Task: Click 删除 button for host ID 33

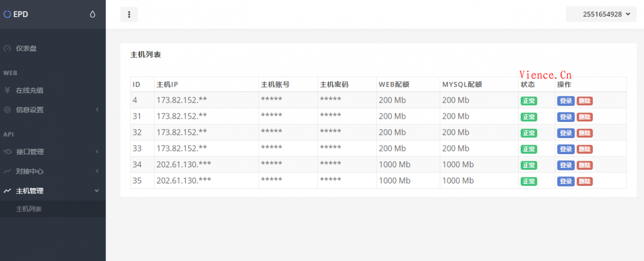Action: point(585,149)
